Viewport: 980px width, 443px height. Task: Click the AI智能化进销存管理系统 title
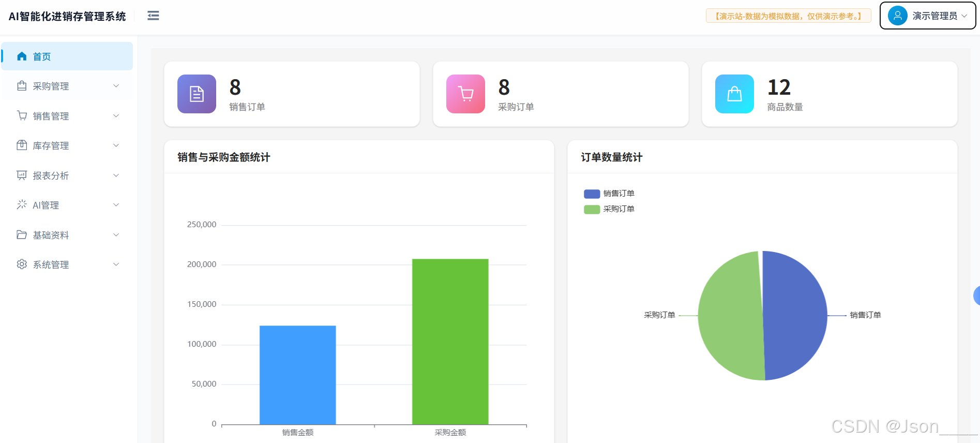pyautogui.click(x=67, y=17)
